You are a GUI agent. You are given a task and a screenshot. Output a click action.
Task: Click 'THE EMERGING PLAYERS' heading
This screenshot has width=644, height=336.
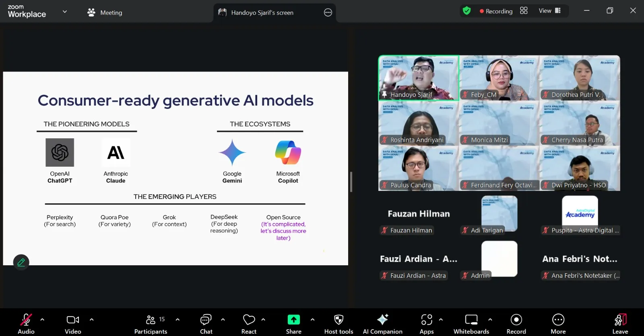175,197
